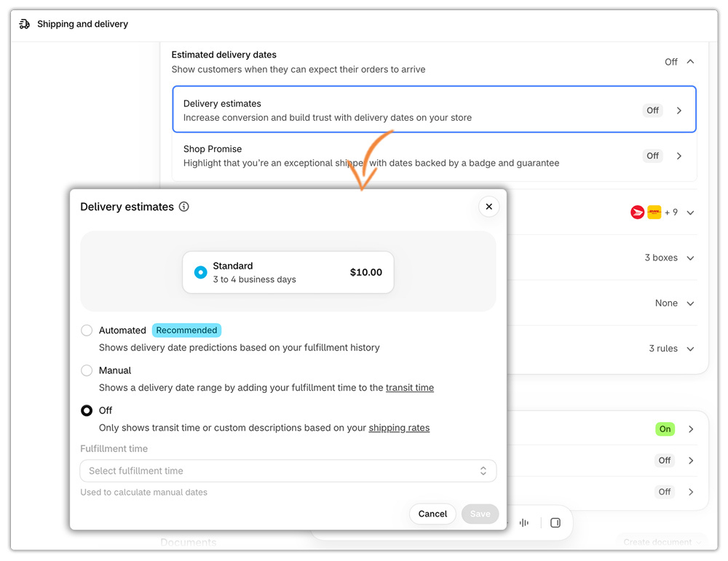Click the Recommended badge
The image size is (728, 561).
click(186, 330)
